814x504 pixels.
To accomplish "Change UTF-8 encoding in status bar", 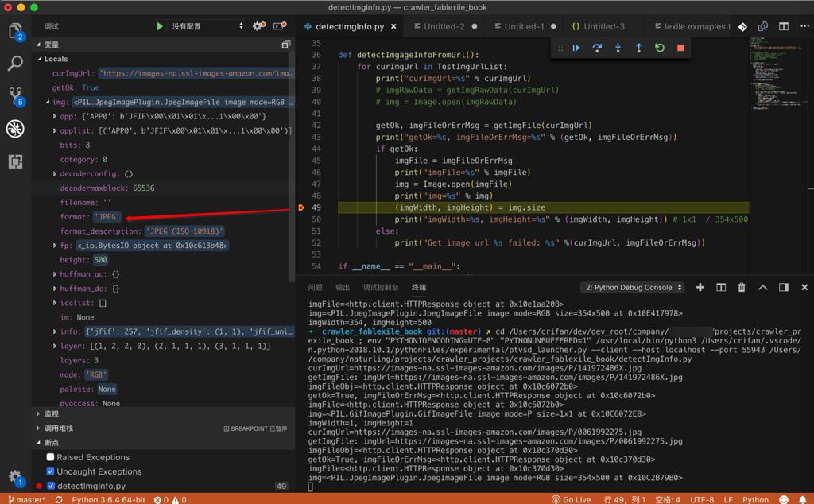I will [702, 499].
